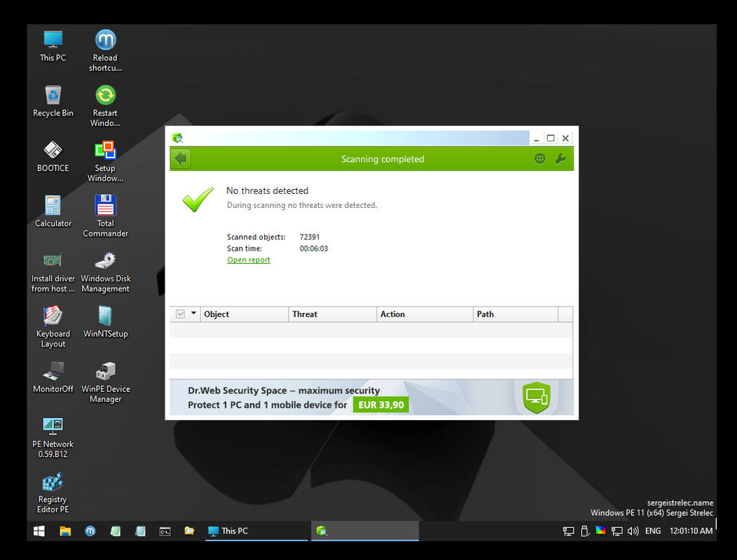Select the WinNTSetup desktop icon
Image resolution: width=737 pixels, height=560 pixels.
105,322
